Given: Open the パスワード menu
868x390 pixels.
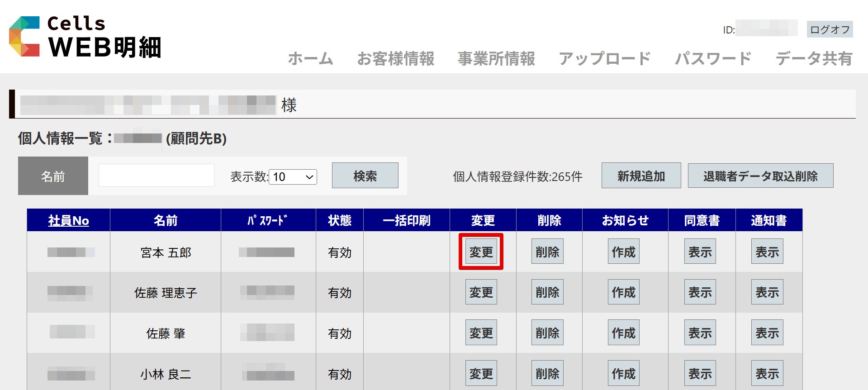Looking at the screenshot, I should (x=713, y=59).
